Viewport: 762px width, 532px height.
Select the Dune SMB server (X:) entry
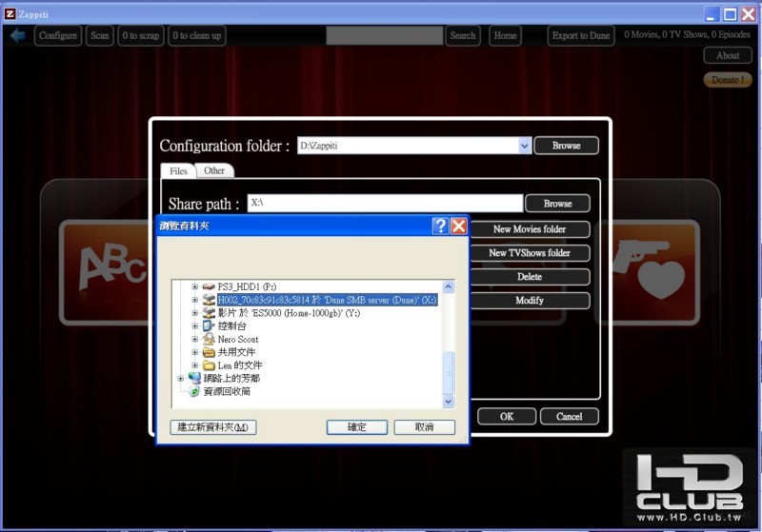pos(327,300)
